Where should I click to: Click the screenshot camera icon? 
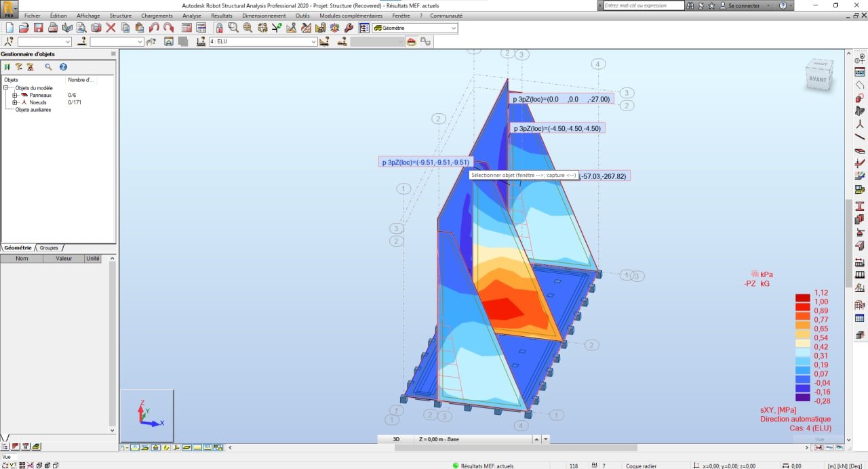[96, 28]
